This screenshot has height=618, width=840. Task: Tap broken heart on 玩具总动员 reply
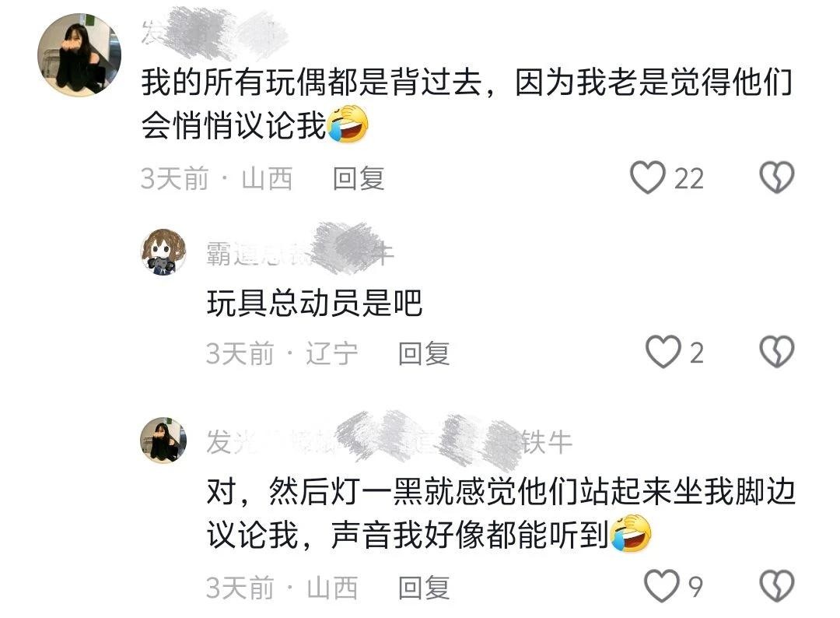(x=777, y=352)
